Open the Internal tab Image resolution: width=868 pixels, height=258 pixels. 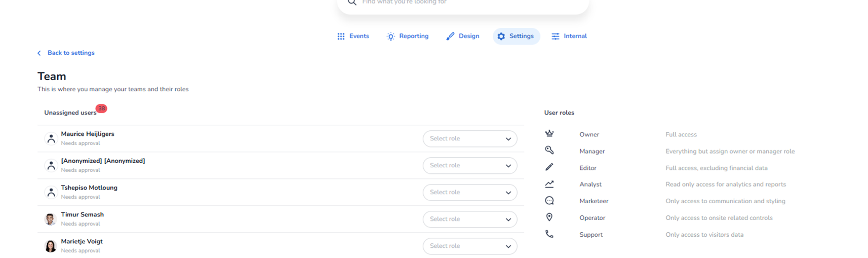coord(569,36)
